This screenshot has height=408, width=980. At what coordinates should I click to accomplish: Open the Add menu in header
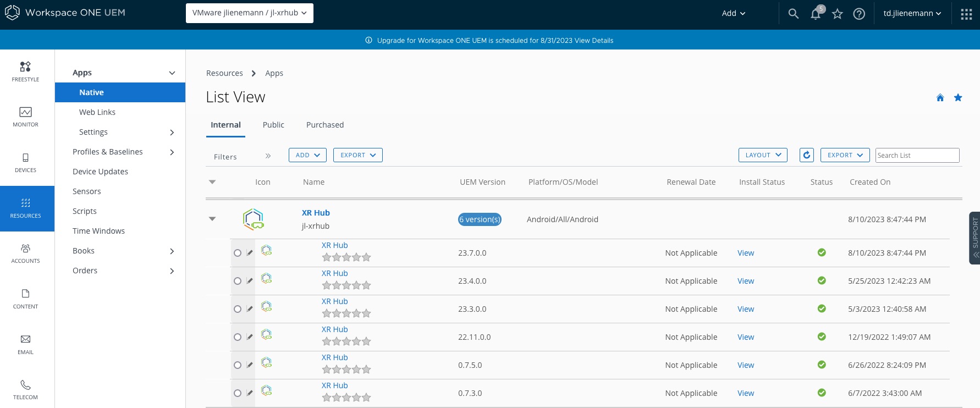click(x=734, y=13)
